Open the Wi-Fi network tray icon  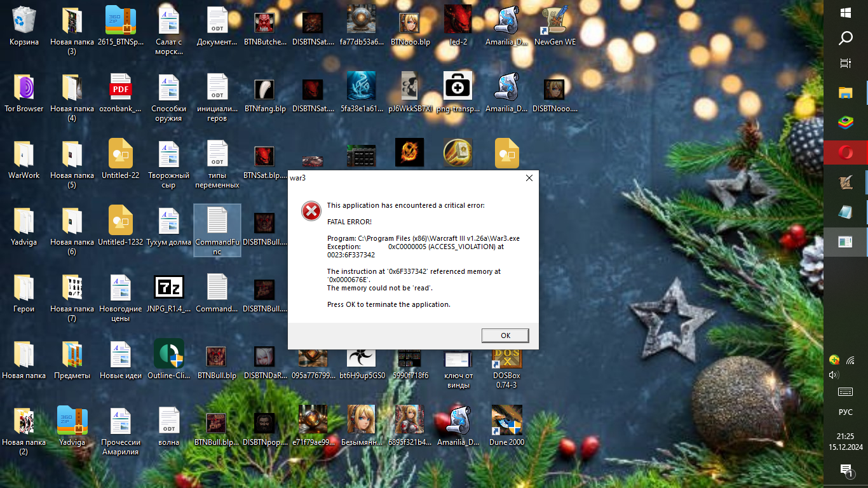(x=850, y=360)
